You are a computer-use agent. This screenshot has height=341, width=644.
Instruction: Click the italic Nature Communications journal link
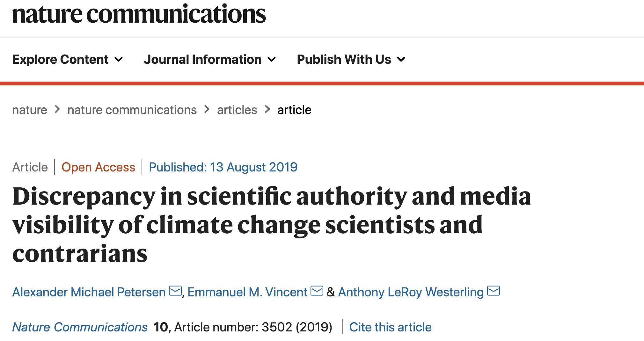(80, 327)
